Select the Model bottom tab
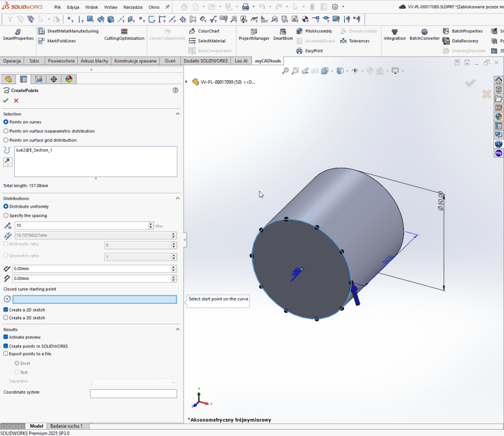Image resolution: width=504 pixels, height=436 pixels. 36,426
